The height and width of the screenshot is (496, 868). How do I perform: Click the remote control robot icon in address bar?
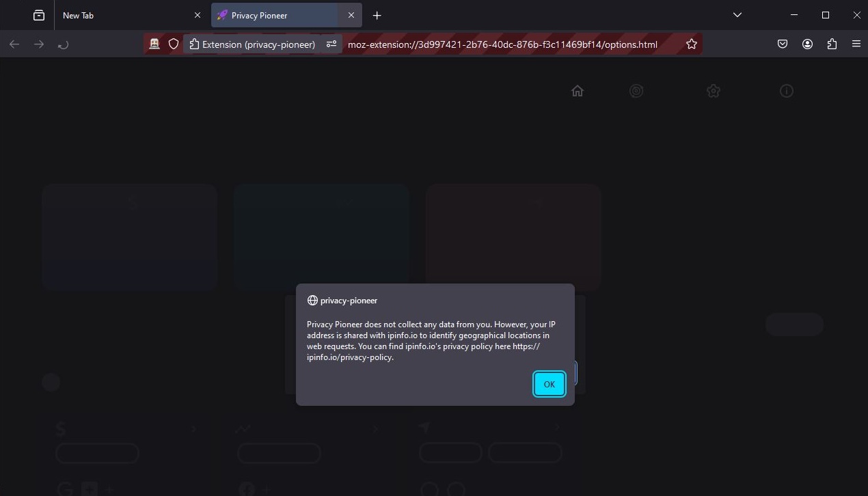click(x=154, y=44)
